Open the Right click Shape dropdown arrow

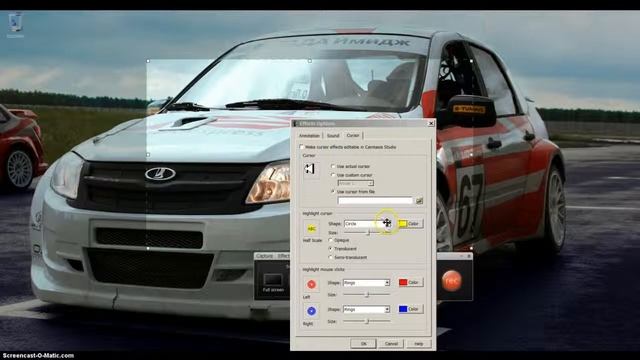387,309
